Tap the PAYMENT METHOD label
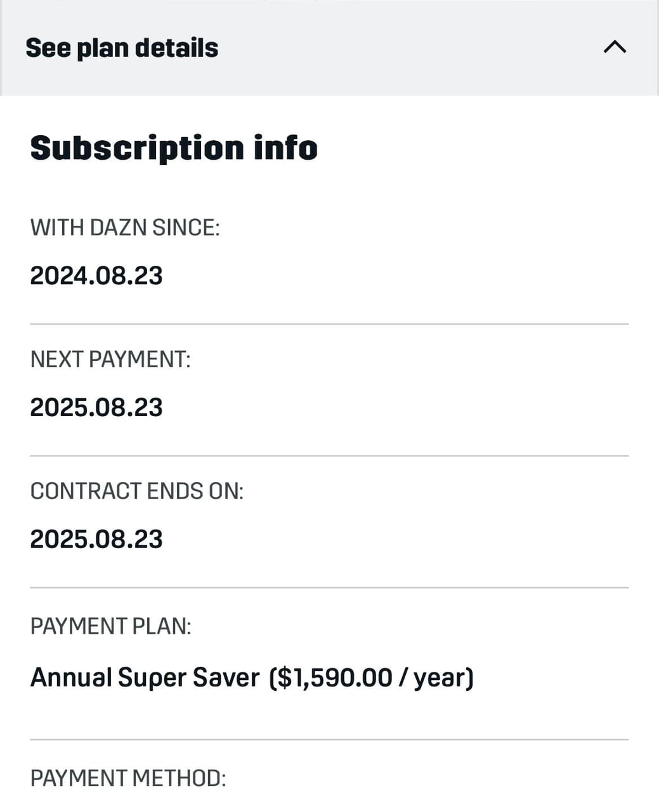The height and width of the screenshot is (812, 659). [x=128, y=778]
